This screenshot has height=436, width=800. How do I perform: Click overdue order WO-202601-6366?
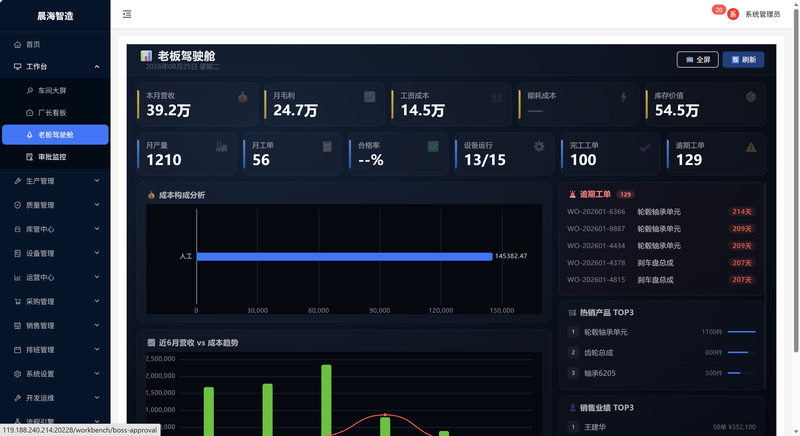tap(662, 212)
